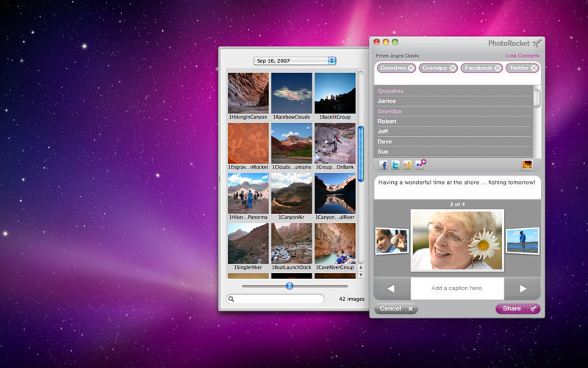Select the 1Hiker...Panorma photo
Viewport: 588px width, 368px height.
(248, 194)
